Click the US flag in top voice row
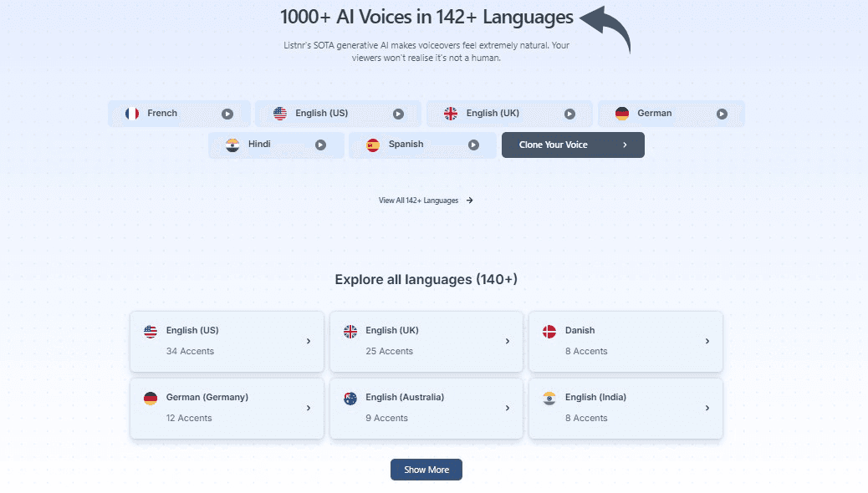 (x=280, y=114)
